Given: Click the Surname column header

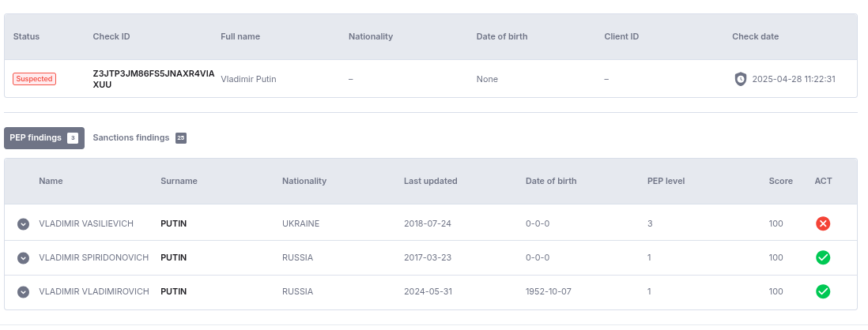Looking at the screenshot, I should click(x=179, y=181).
